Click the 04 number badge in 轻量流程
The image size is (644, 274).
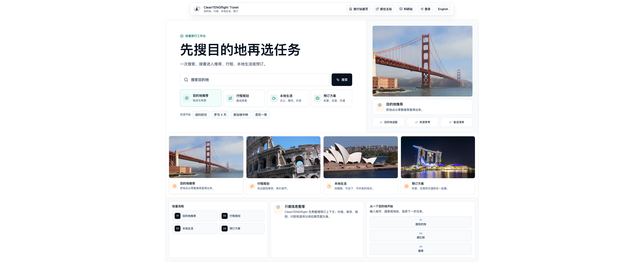pyautogui.click(x=225, y=229)
